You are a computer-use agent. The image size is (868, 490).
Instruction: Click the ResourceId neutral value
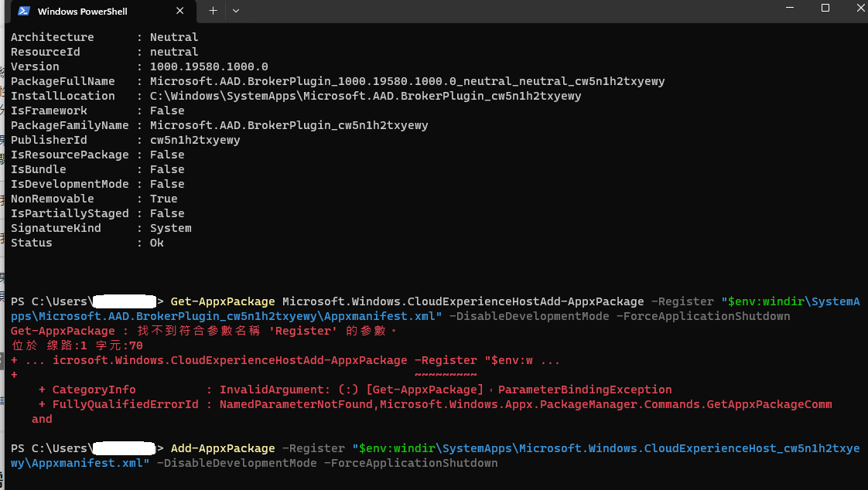click(x=174, y=52)
